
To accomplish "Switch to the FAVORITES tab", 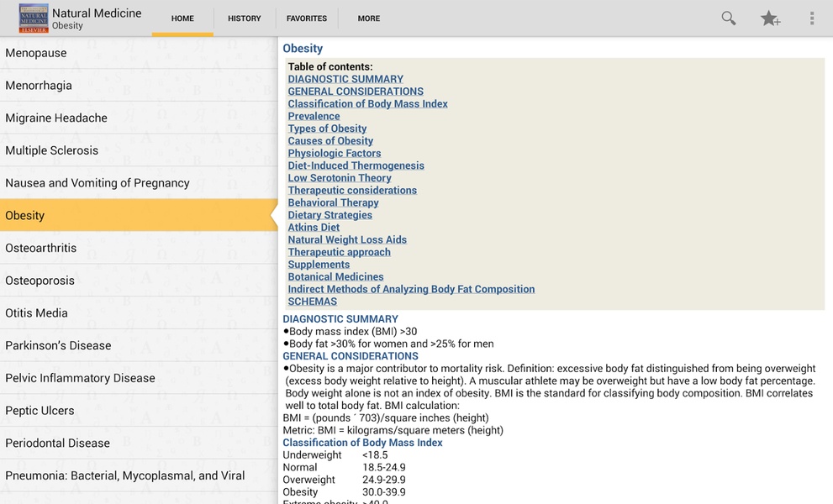I will tap(307, 18).
